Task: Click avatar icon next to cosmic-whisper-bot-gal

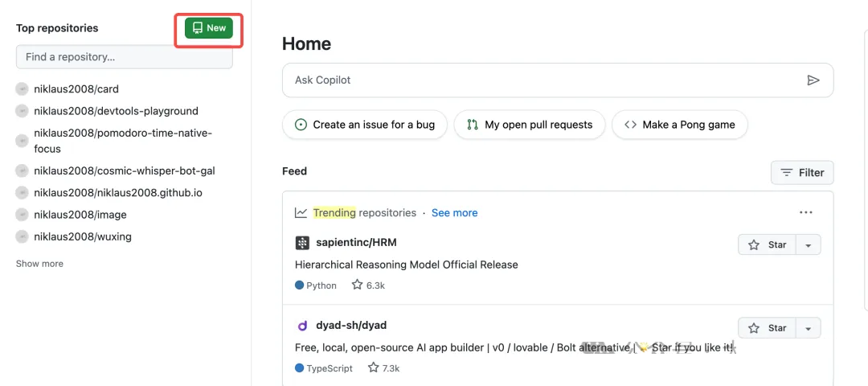Action: (x=23, y=170)
